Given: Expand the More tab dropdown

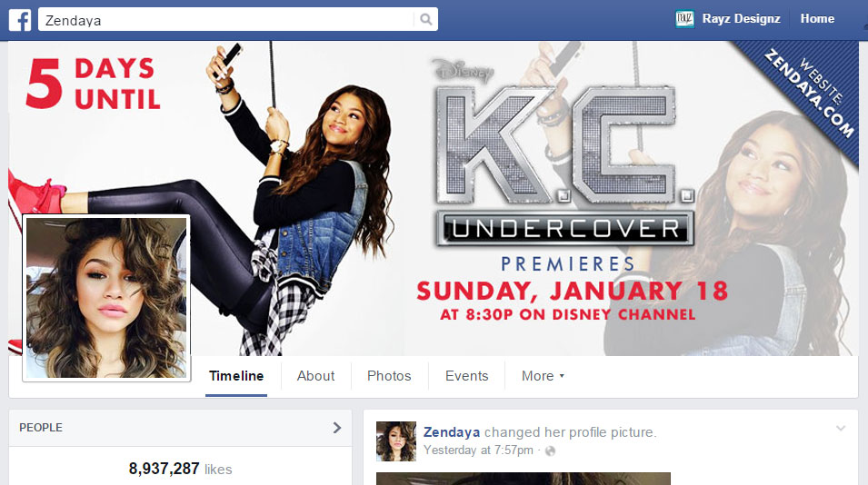Looking at the screenshot, I should 543,376.
